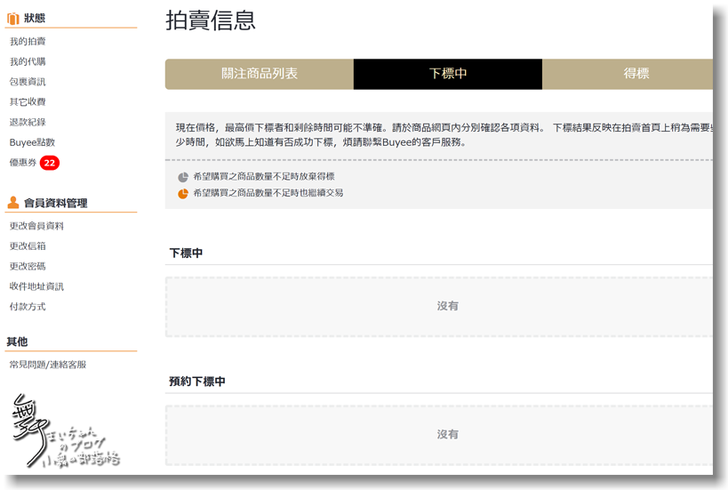Go to 收件地址資訊
Viewport: 728px width, 490px height.
37,286
